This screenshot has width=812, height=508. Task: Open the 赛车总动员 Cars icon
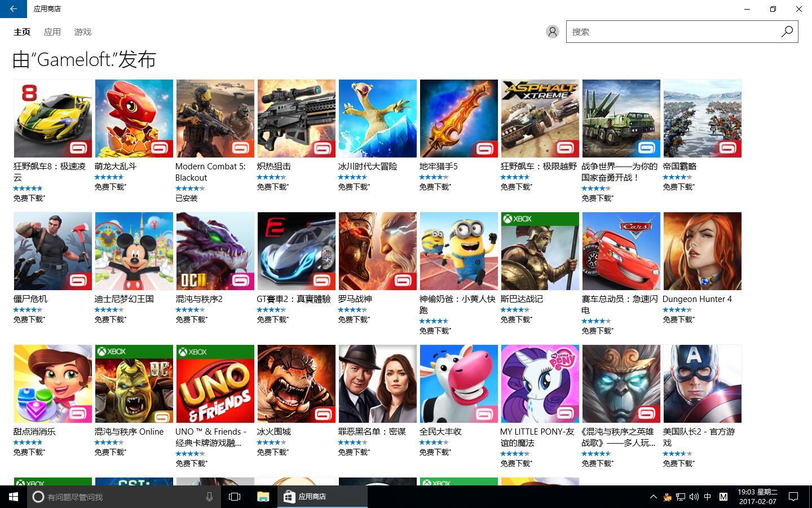(x=621, y=251)
